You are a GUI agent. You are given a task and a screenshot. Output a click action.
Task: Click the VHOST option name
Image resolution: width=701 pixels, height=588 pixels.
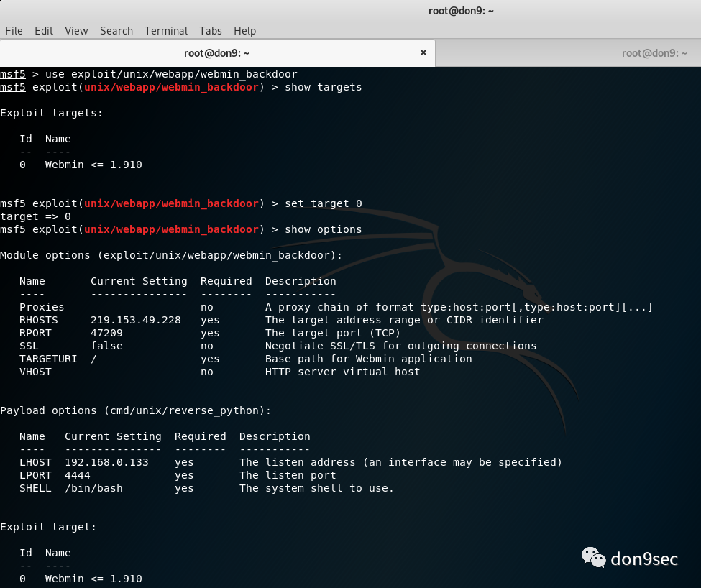[x=35, y=372]
